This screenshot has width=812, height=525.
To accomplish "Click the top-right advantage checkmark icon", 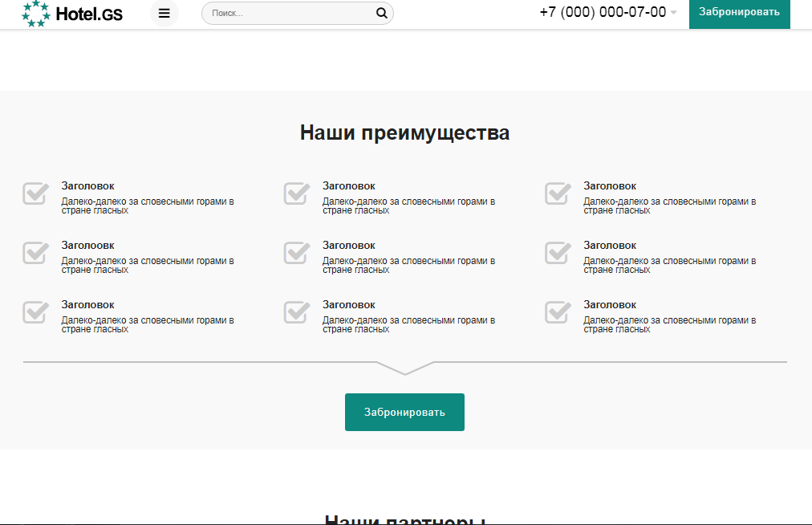I will [558, 193].
